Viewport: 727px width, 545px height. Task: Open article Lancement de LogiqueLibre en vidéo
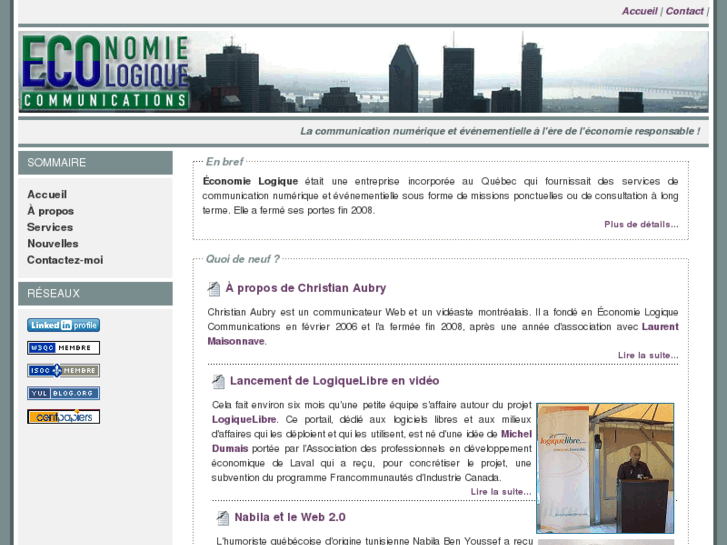[334, 381]
